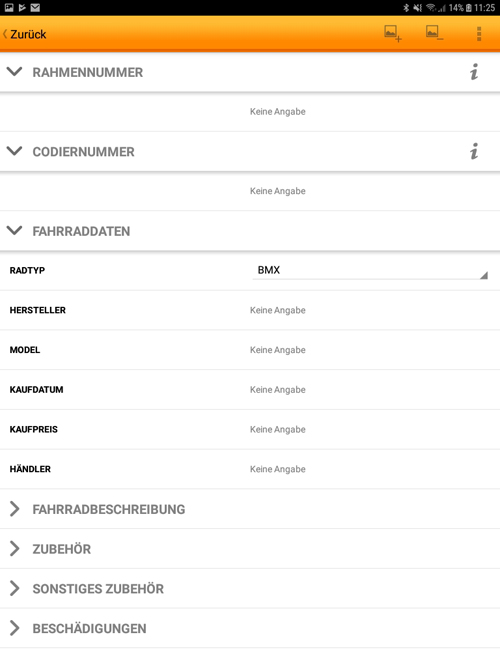Expand the Zubehör section
The height and width of the screenshot is (667, 500).
[x=250, y=549]
